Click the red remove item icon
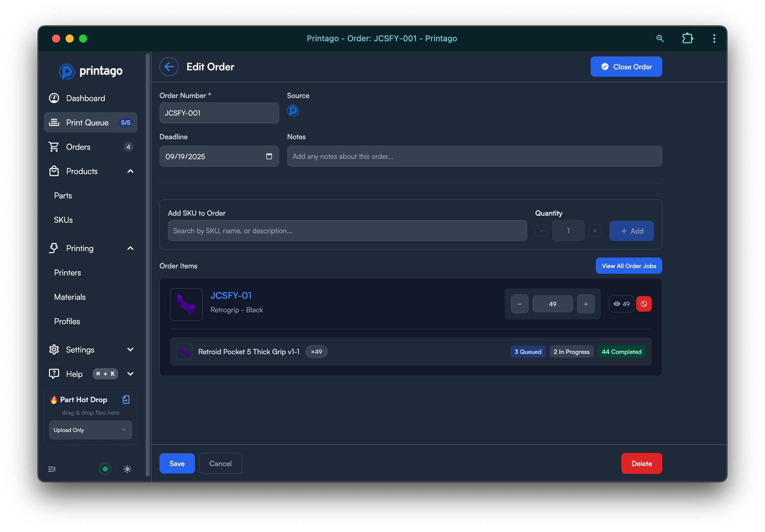This screenshot has height=532, width=765. coord(644,304)
